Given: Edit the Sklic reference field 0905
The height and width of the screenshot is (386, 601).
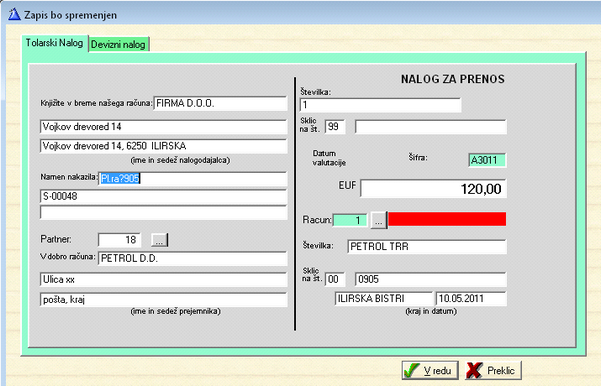Looking at the screenshot, I should (x=431, y=279).
